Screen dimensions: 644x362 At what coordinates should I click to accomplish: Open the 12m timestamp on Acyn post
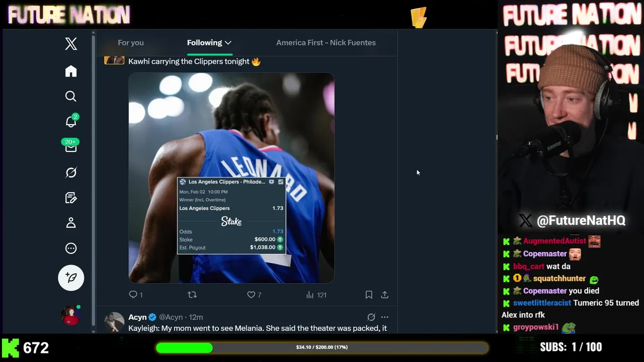point(196,317)
